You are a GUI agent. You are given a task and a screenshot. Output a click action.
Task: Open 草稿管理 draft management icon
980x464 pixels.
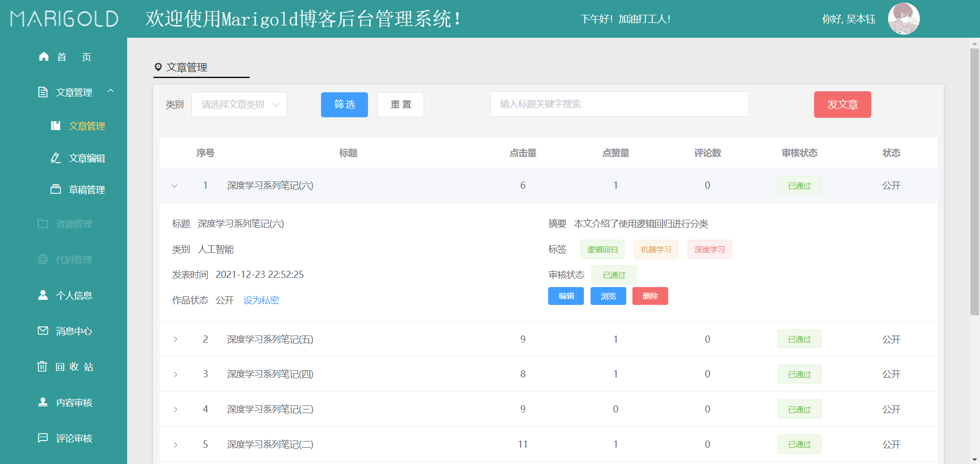pyautogui.click(x=56, y=189)
